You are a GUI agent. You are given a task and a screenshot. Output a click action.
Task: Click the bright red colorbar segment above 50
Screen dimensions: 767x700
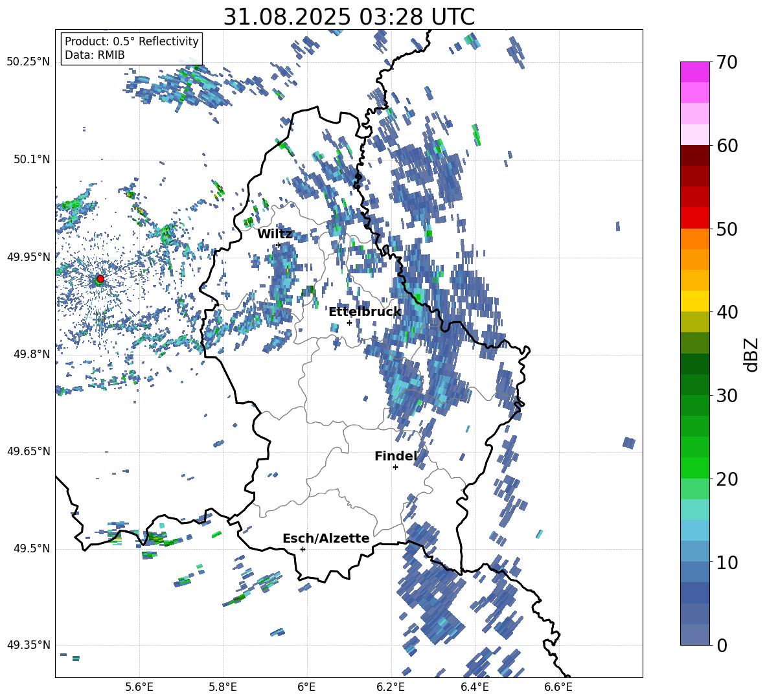tap(694, 218)
